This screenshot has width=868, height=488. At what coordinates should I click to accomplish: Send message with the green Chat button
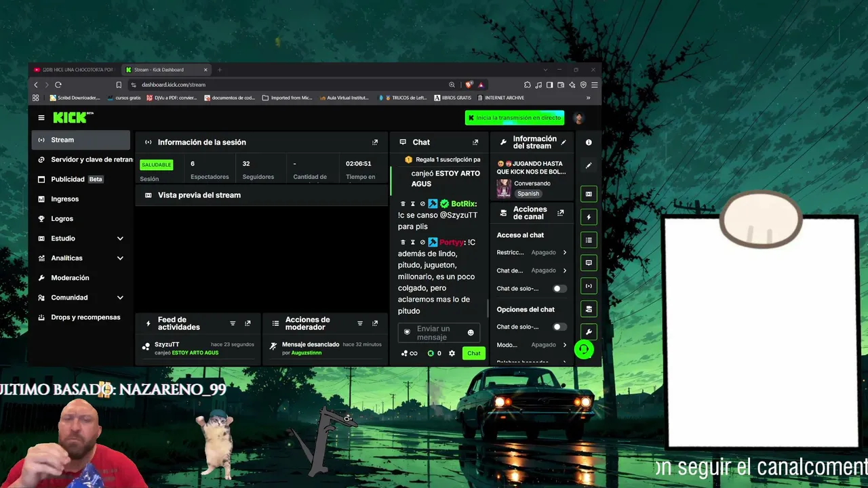pos(473,353)
